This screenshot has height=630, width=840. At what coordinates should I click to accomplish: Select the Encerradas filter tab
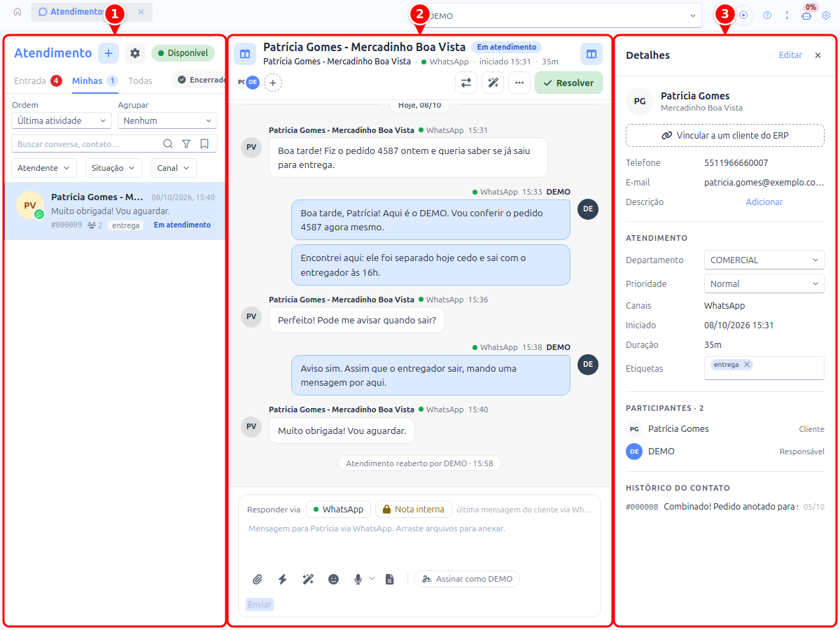coord(200,80)
